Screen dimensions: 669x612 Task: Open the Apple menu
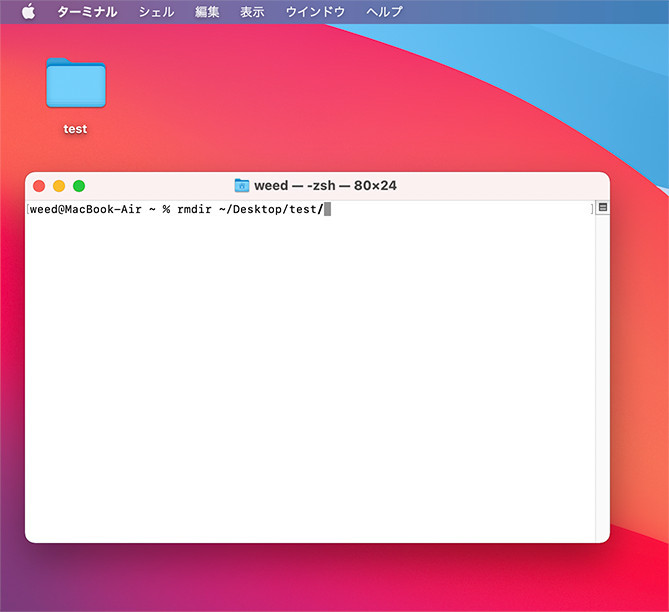[29, 12]
